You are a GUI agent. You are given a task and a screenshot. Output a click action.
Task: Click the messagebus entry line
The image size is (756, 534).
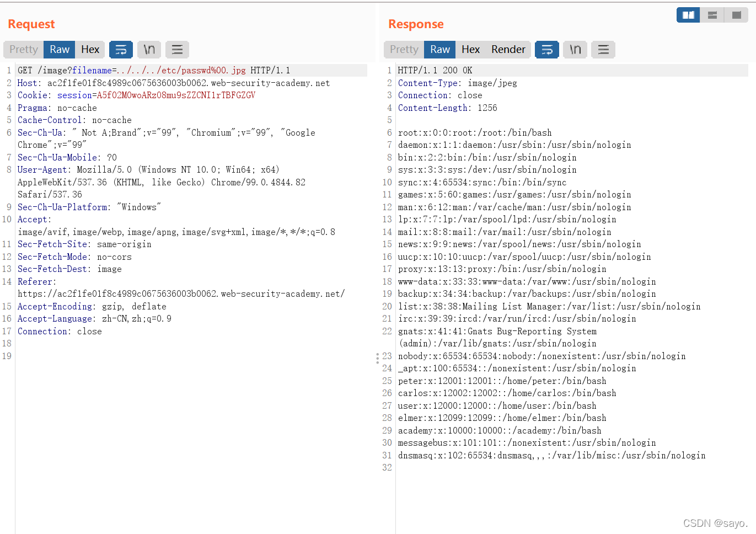pos(527,443)
